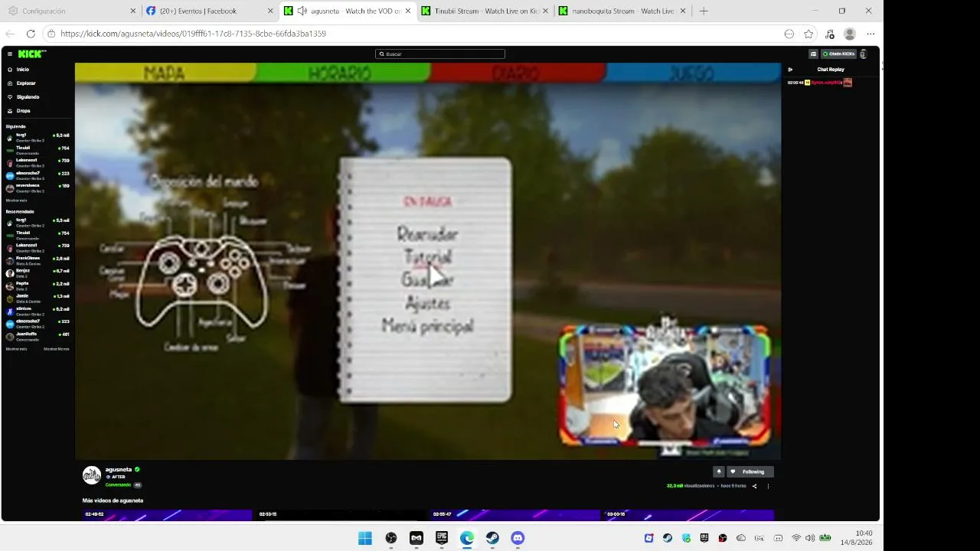Open the Wi-Fi network tray icon

coord(796,538)
